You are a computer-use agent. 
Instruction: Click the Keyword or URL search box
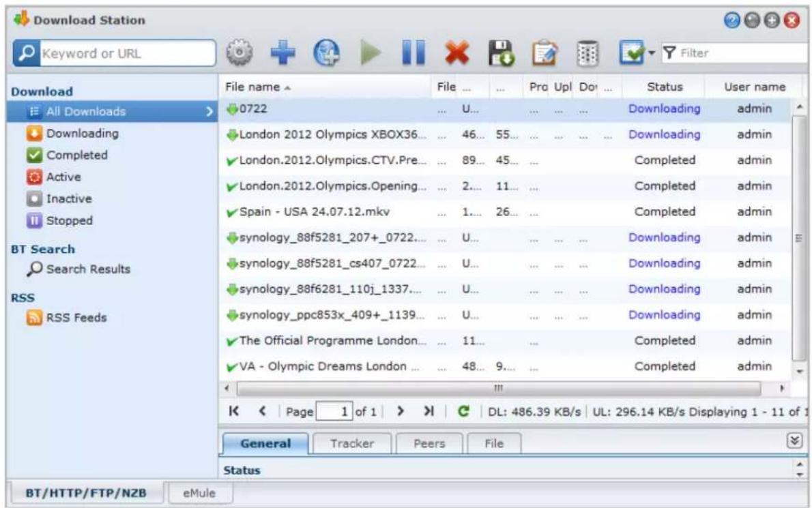coord(128,53)
